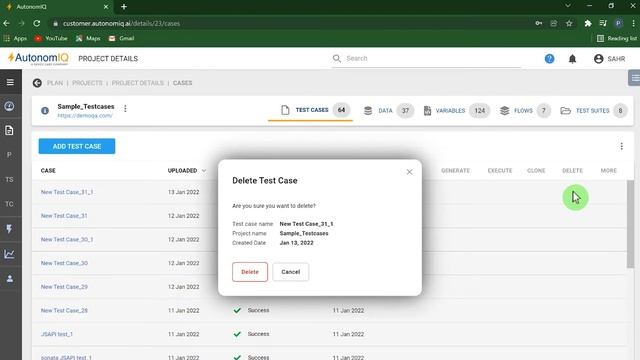Switch to the VARIABLES tab
This screenshot has height=360, width=640.
pos(456,111)
